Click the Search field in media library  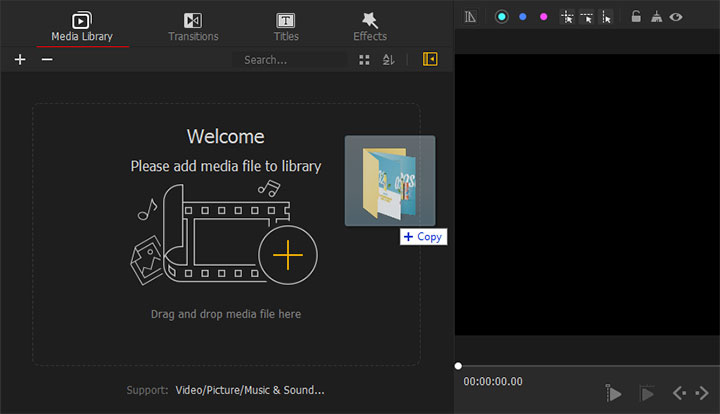tap(289, 60)
